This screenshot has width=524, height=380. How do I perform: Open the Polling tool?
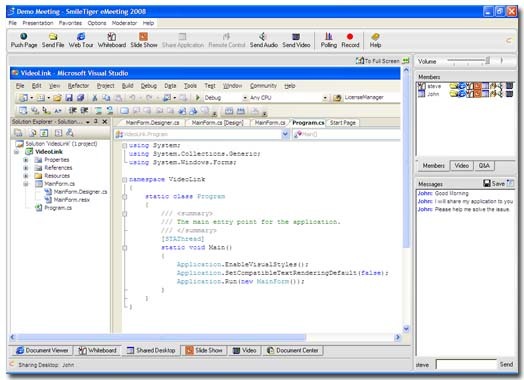pyautogui.click(x=329, y=40)
